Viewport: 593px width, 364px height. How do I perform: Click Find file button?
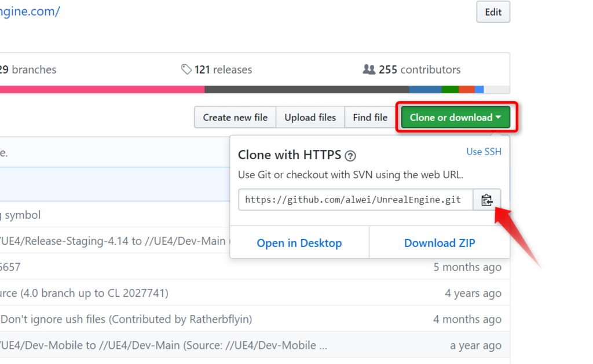(x=370, y=117)
